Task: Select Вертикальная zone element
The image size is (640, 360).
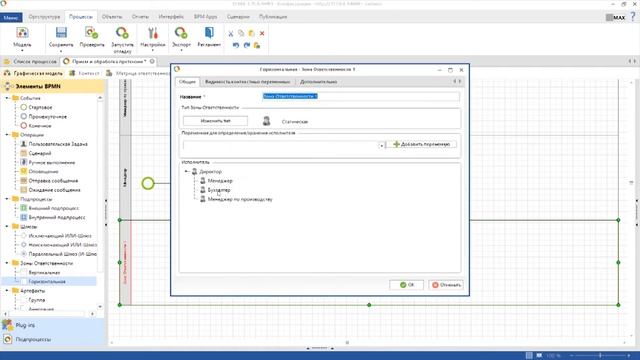Action: [x=44, y=273]
